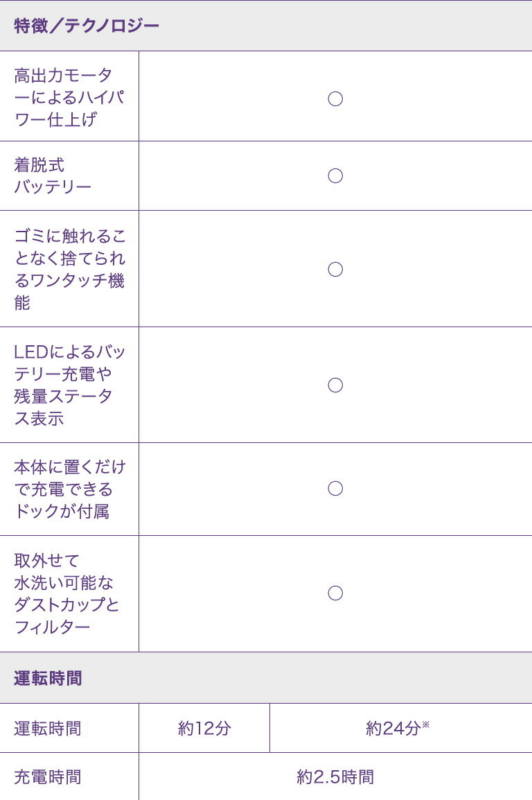The image size is (532, 800).
Task: Select the 約2.5時間 charging time value
Action: (335, 777)
